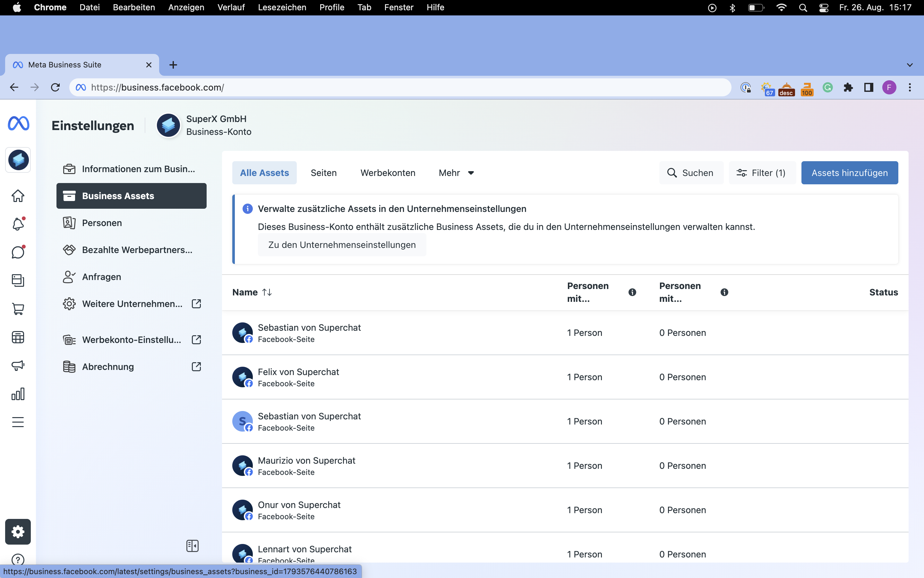Open the Home icon in the left rail
Screen dimensions: 924x578
(18, 196)
